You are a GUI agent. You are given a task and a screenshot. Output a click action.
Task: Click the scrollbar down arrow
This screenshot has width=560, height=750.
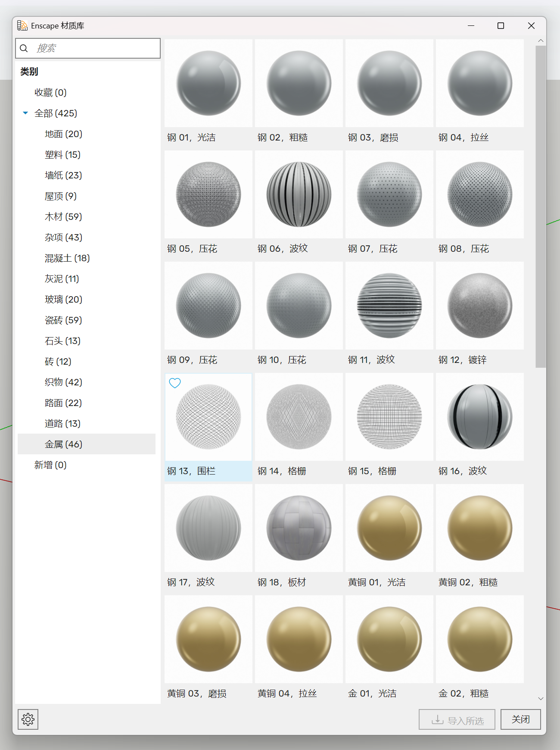pyautogui.click(x=541, y=699)
